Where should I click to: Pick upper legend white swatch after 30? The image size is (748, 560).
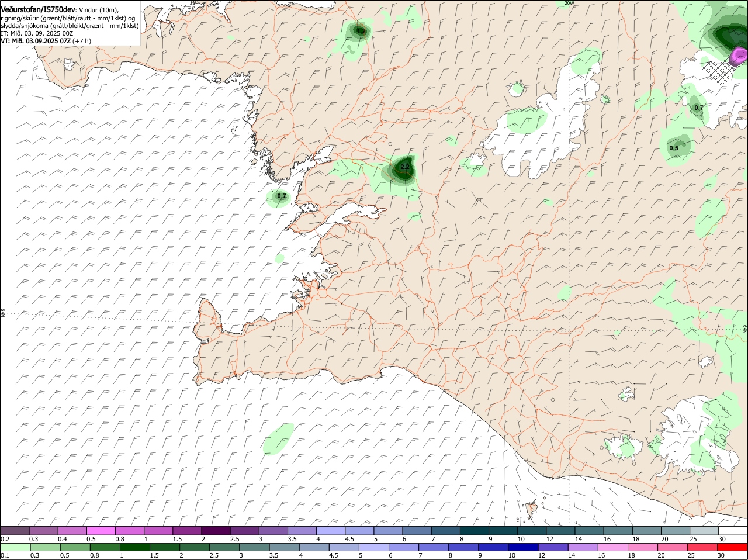click(733, 531)
